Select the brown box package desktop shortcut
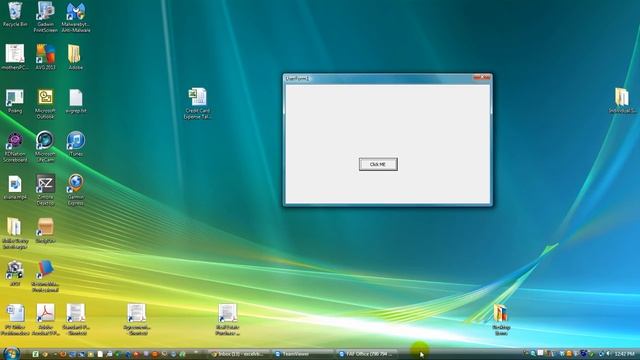The width and height of the screenshot is (640, 360). [x=45, y=231]
